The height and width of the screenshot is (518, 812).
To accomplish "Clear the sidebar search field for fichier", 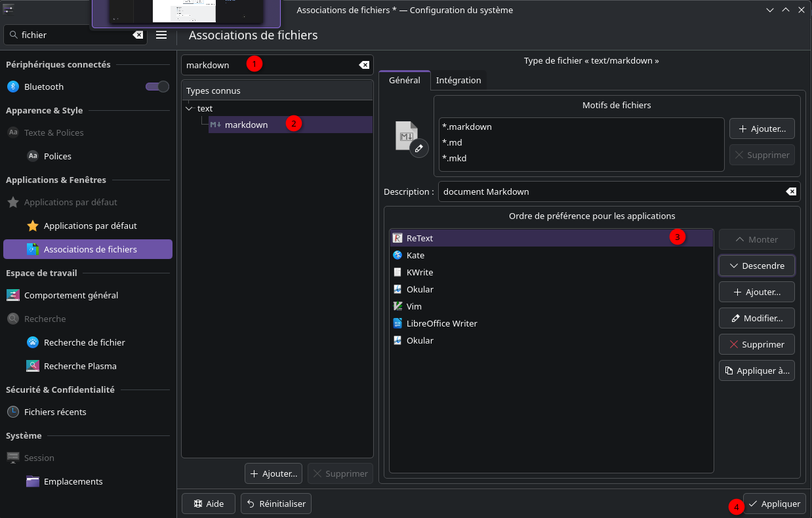I will [x=138, y=35].
